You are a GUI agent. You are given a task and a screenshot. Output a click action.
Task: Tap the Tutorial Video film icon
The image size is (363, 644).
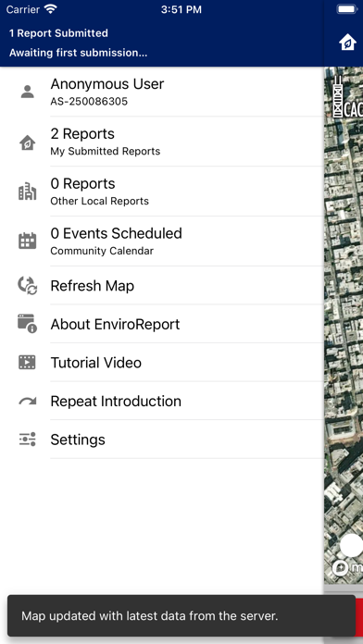27,363
